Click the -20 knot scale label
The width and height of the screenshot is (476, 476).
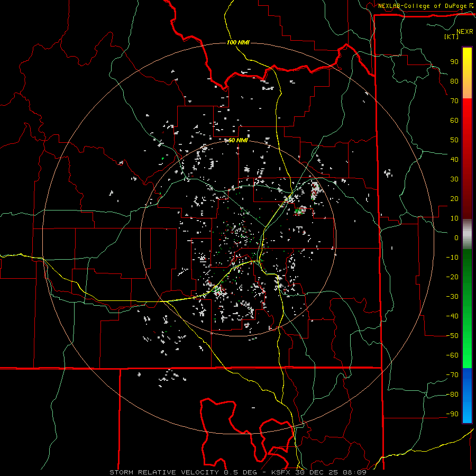(452, 277)
